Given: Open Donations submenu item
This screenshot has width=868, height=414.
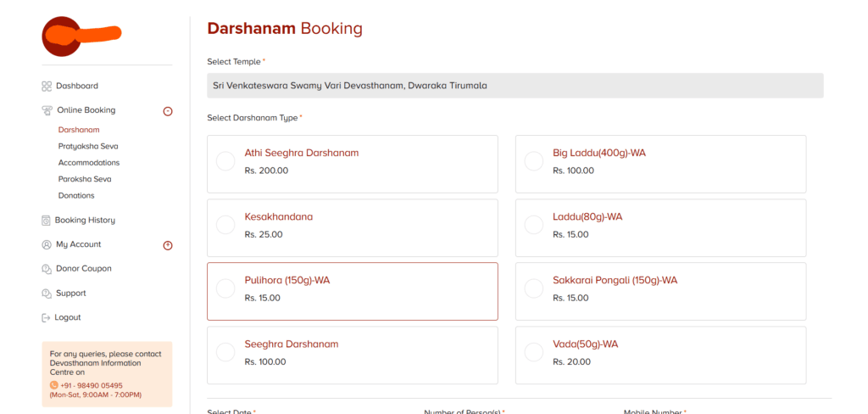Looking at the screenshot, I should (76, 196).
